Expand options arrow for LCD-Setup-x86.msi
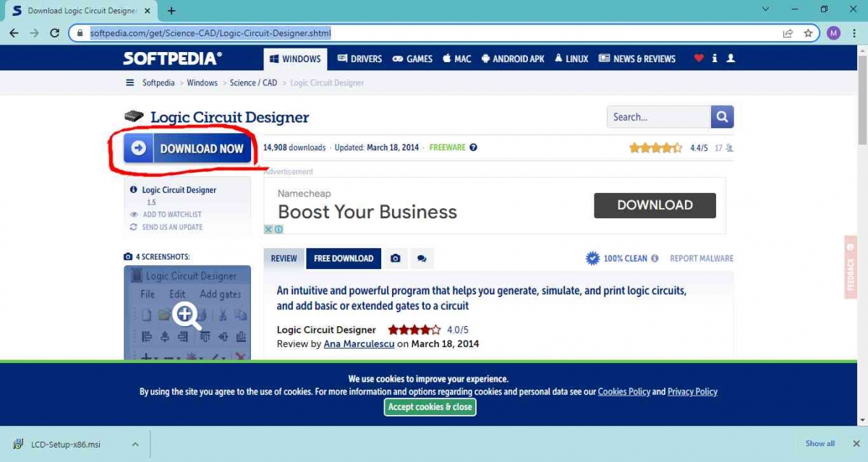The height and width of the screenshot is (462, 868). point(135,444)
